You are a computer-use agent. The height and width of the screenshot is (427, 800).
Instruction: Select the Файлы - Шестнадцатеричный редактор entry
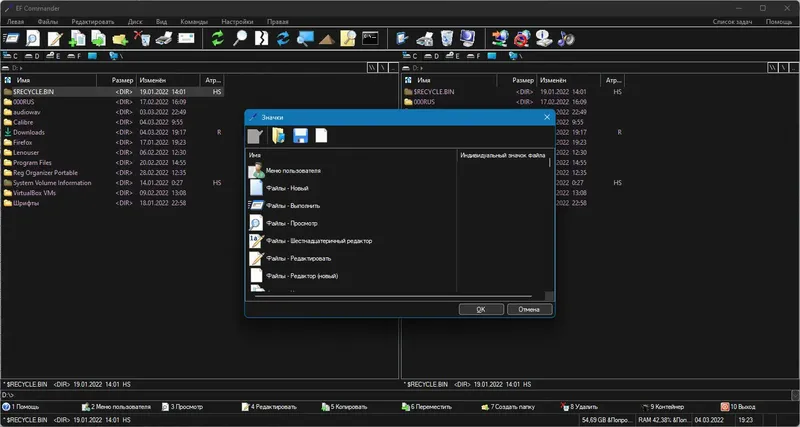click(x=319, y=241)
